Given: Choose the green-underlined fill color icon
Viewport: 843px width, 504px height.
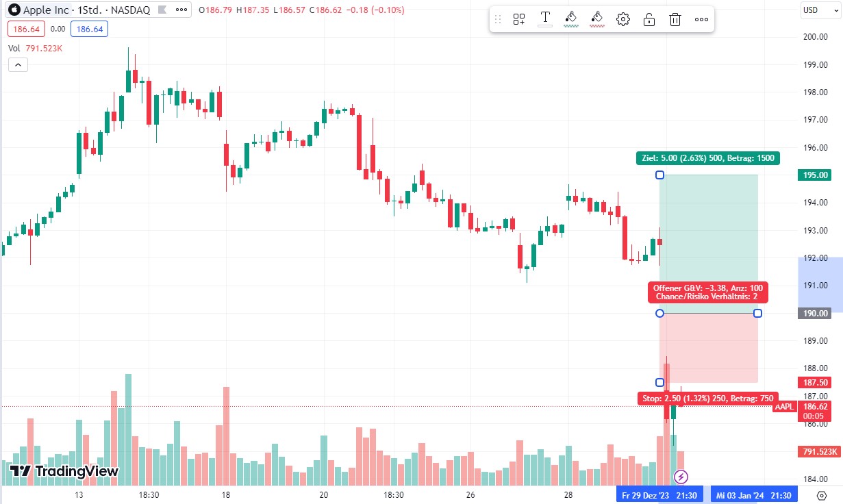Looking at the screenshot, I should click(570, 19).
